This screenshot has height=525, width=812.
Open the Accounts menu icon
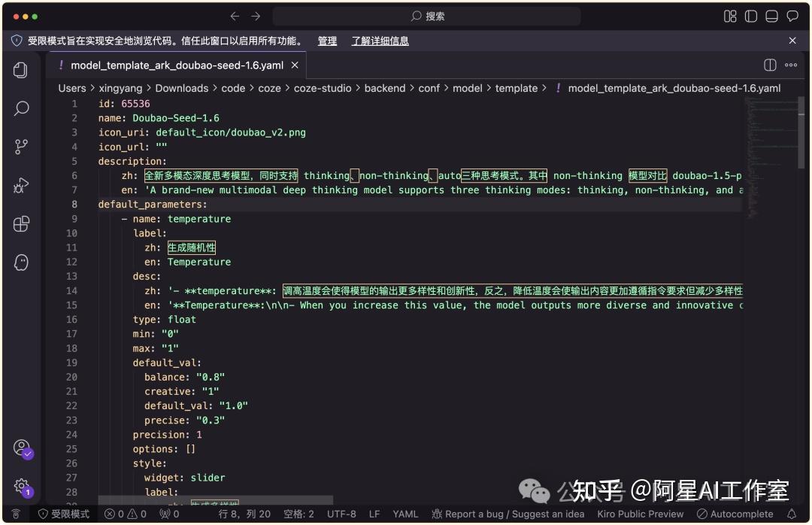tap(22, 448)
